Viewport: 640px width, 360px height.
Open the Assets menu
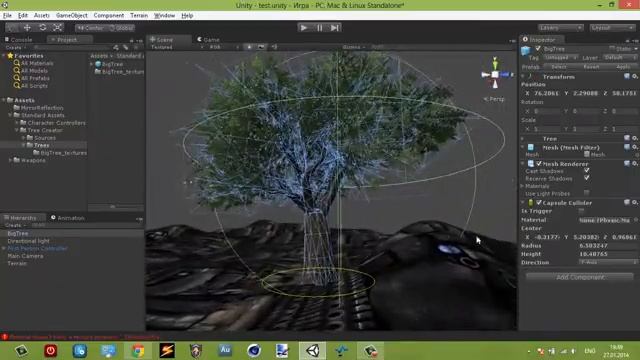[42, 16]
